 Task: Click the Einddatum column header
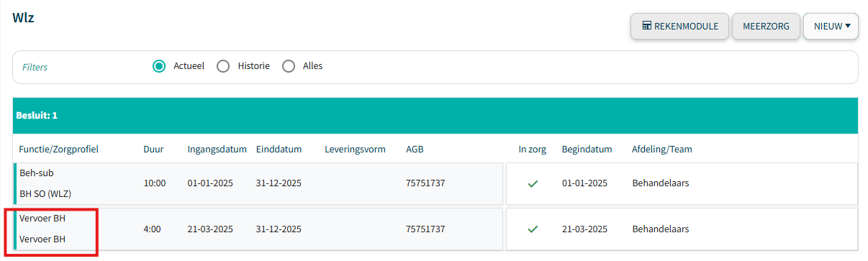pyautogui.click(x=278, y=150)
